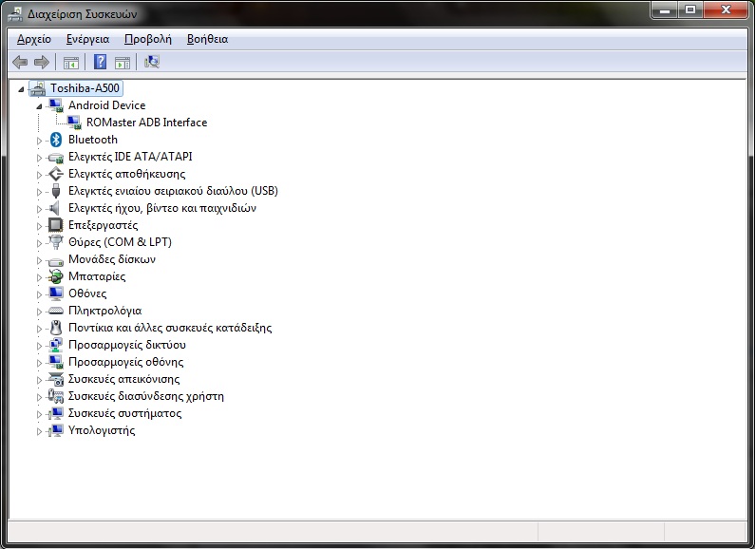The width and height of the screenshot is (756, 549).
Task: Expand the Bluetooth category
Action: point(40,141)
